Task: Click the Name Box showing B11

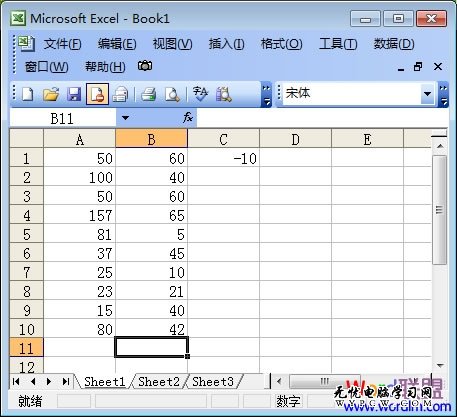Action: click(x=63, y=118)
